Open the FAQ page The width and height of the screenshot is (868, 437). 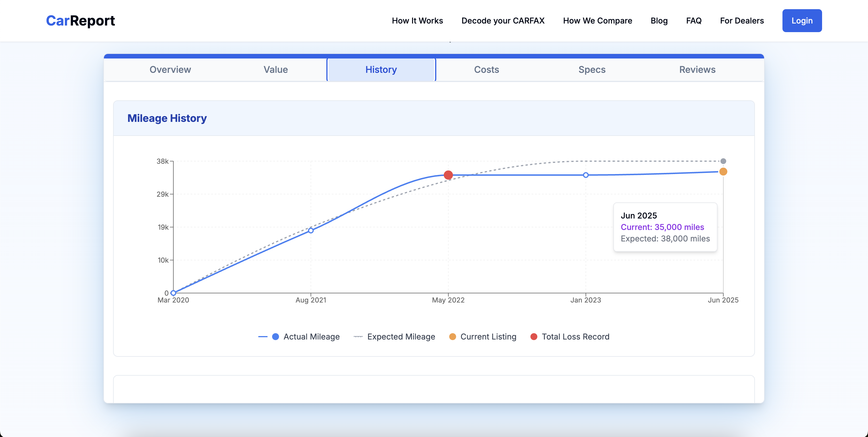click(x=693, y=21)
